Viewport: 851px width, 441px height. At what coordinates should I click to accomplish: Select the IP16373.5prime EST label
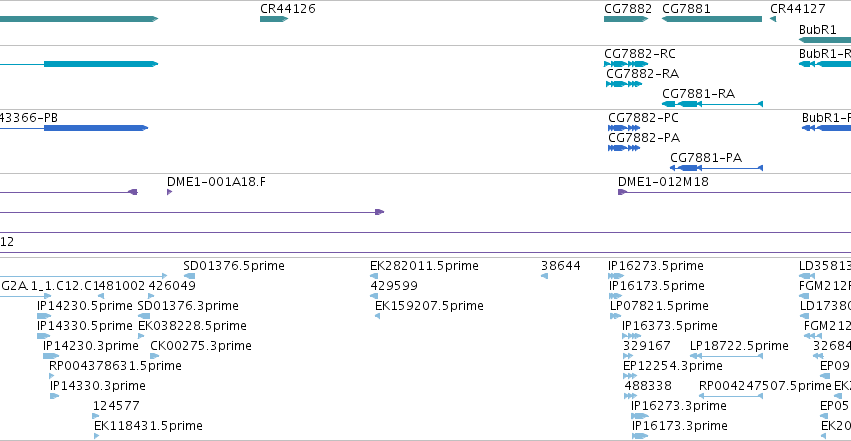(x=670, y=326)
